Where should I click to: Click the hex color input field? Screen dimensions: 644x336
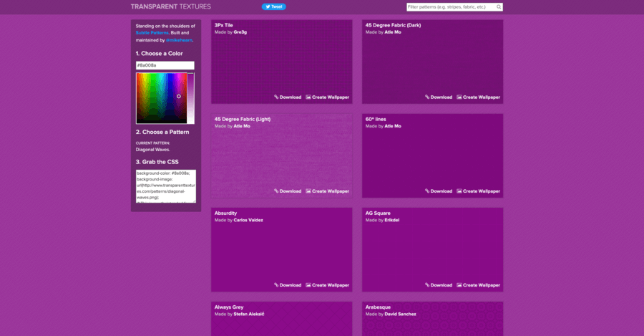click(x=165, y=65)
